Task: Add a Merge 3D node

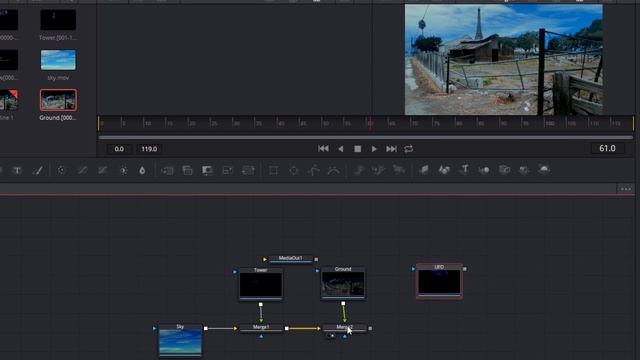Action: click(484, 170)
